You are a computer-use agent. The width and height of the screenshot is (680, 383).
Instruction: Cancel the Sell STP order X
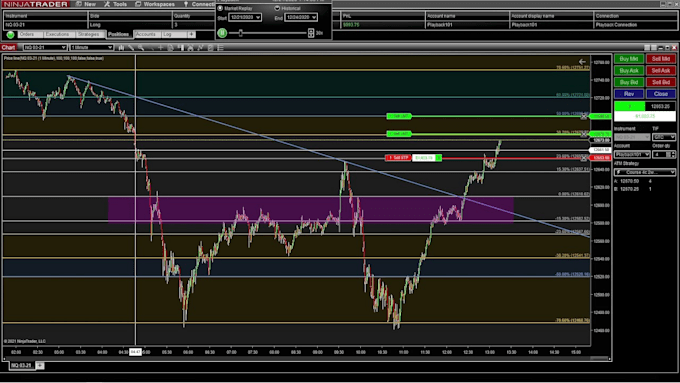point(584,158)
